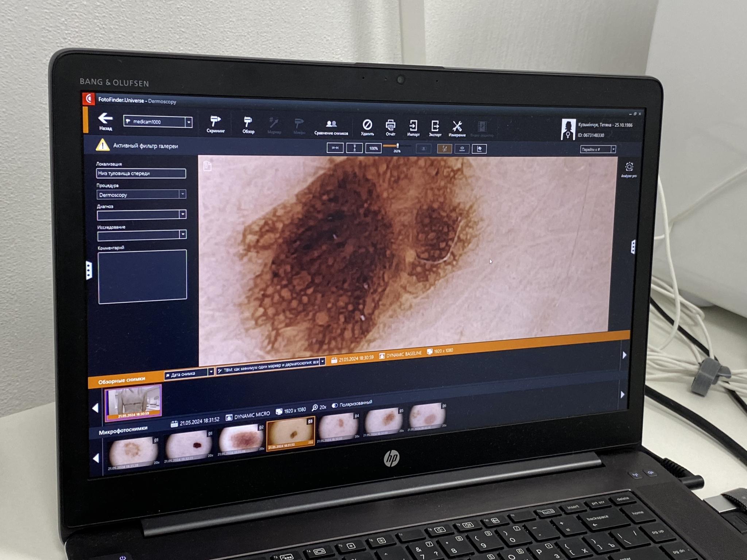
Task: Open the Диагноз dropdown list
Action: pyautogui.click(x=183, y=214)
